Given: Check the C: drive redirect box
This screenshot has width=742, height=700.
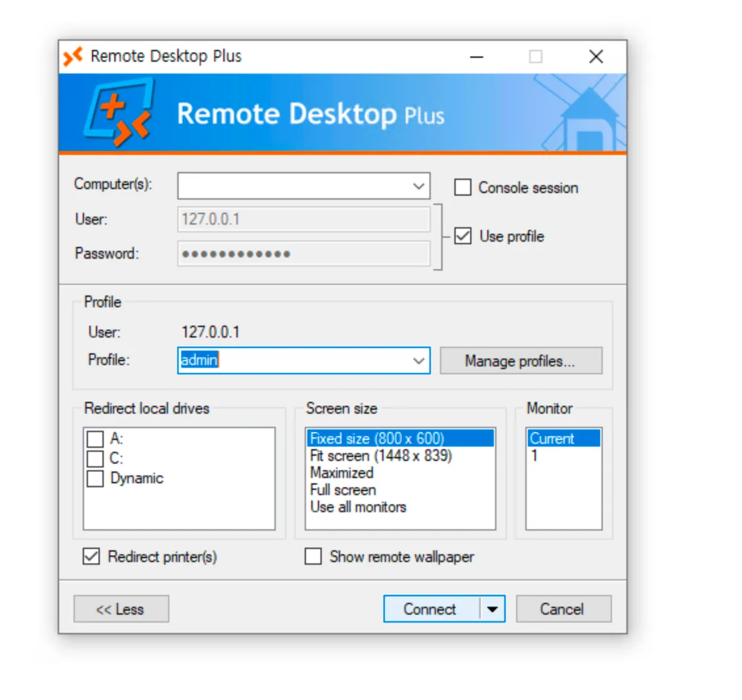Looking at the screenshot, I should coord(95,458).
